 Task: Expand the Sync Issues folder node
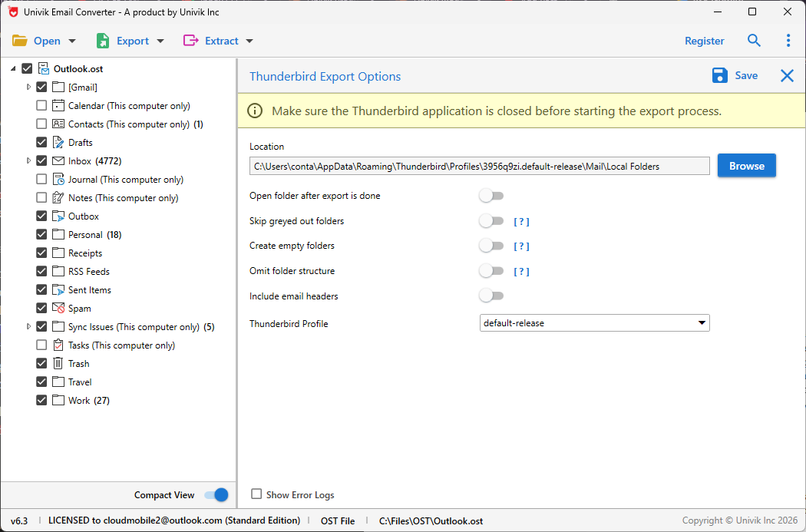pos(29,326)
